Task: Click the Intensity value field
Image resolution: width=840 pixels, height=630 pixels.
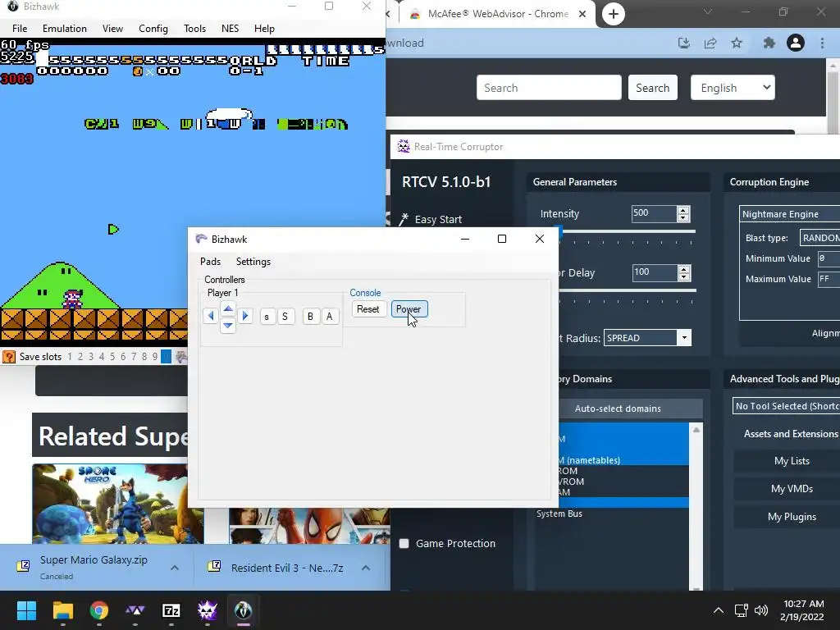Action: (x=654, y=214)
